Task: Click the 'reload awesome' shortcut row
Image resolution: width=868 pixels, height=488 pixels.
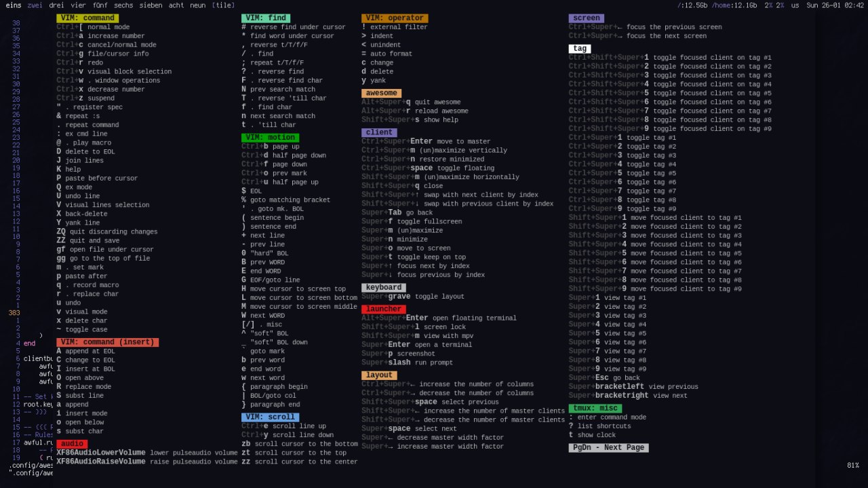Action: click(415, 111)
